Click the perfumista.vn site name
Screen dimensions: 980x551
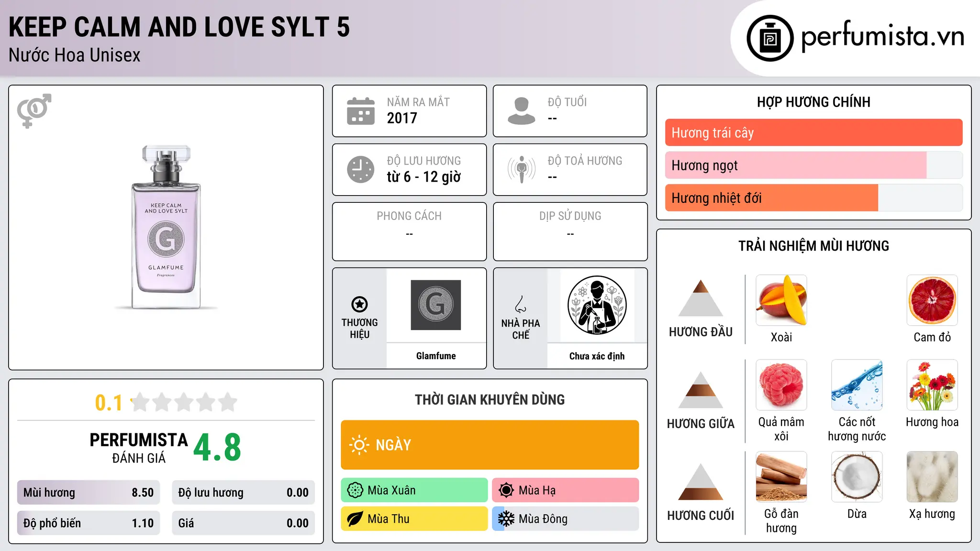coord(883,36)
